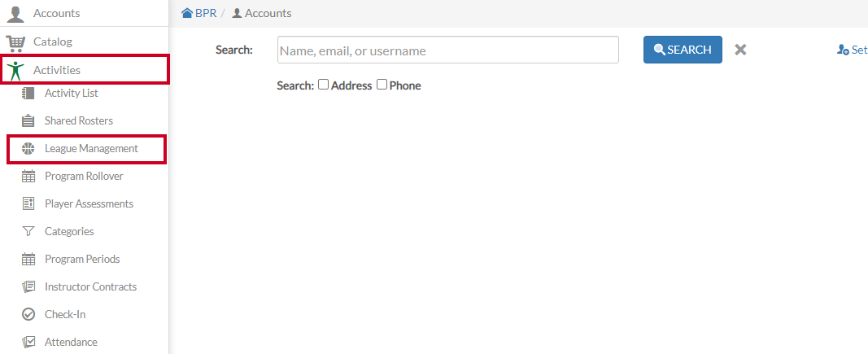Image resolution: width=868 pixels, height=354 pixels.
Task: Open the Program Periods menu item
Action: tap(82, 260)
